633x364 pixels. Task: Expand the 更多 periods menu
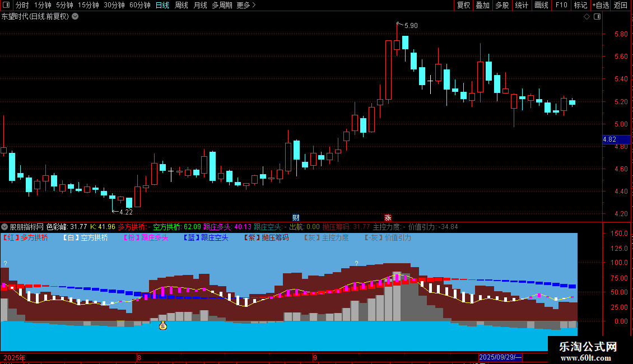[246, 5]
